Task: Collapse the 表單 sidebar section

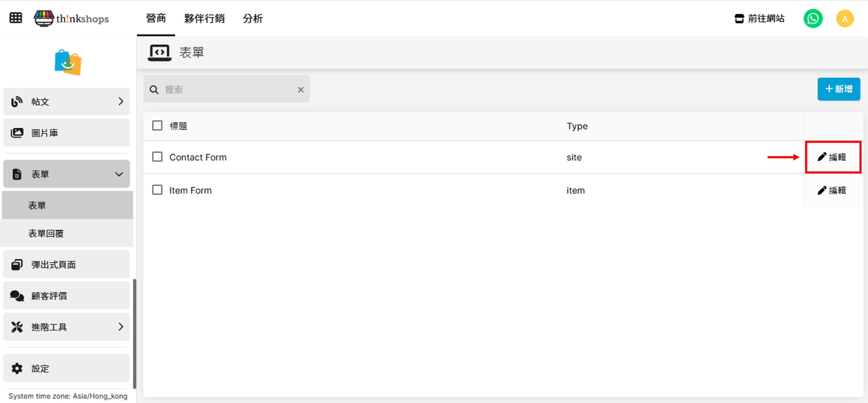Action: coord(66,174)
